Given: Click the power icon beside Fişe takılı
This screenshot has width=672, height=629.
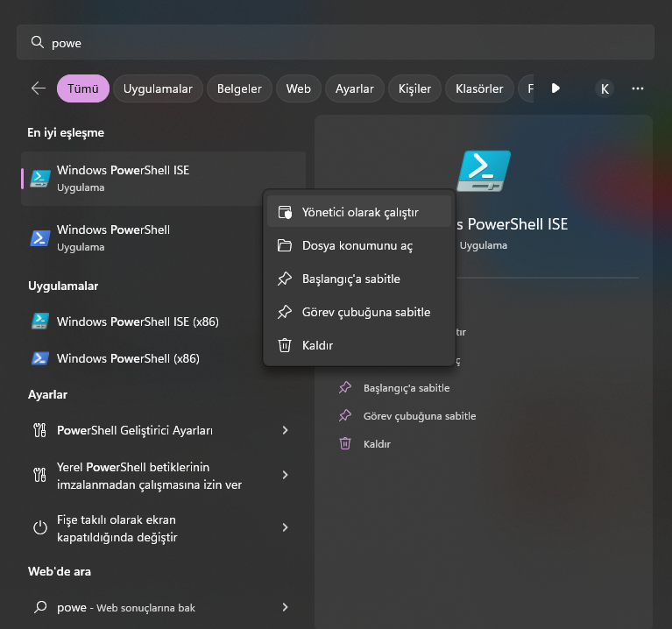Looking at the screenshot, I should coord(40,527).
